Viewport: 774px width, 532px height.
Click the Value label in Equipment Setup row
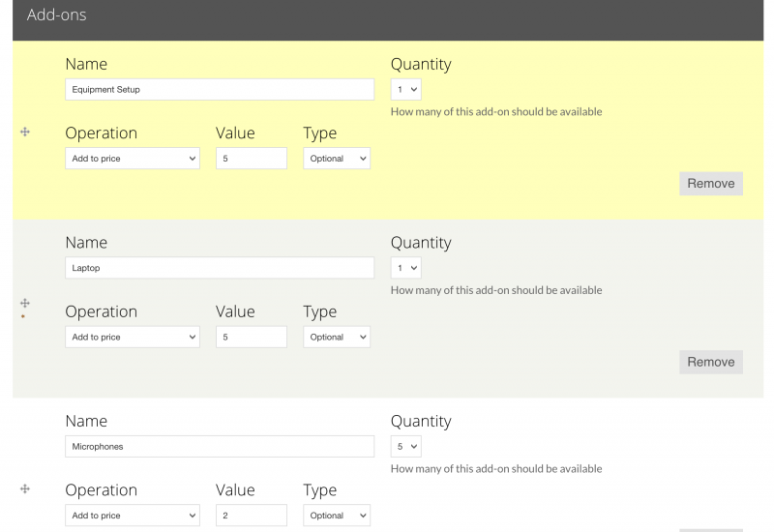point(235,133)
